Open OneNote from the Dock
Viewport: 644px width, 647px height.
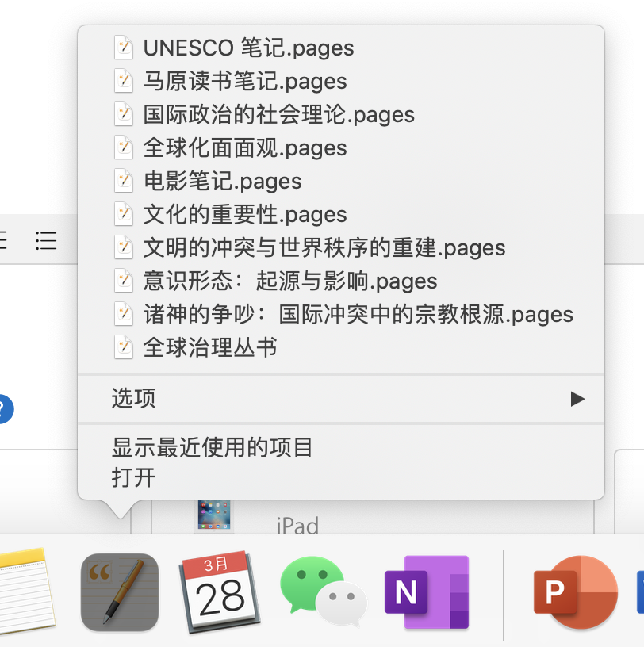click(x=427, y=592)
